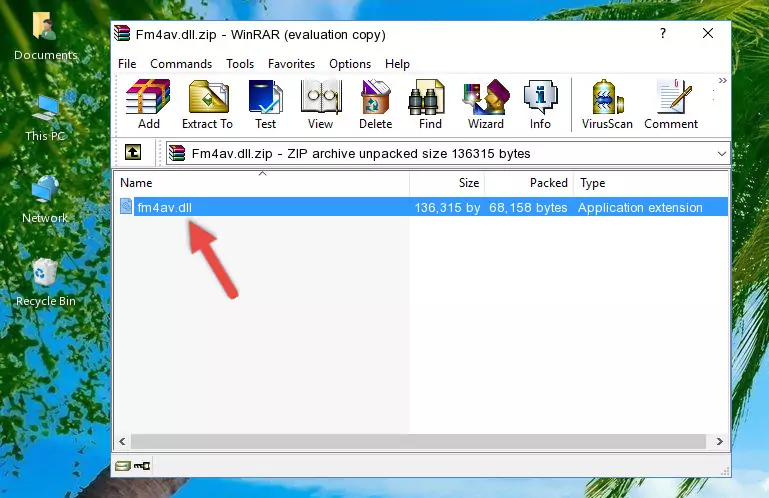This screenshot has width=769, height=498.
Task: Click the key password icon in status bar
Action: 142,466
